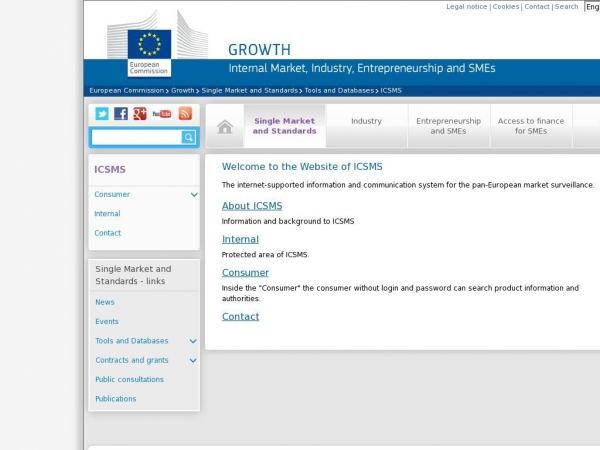This screenshot has width=600, height=450.
Task: Select Access to finance for SMEs tab
Action: (531, 126)
